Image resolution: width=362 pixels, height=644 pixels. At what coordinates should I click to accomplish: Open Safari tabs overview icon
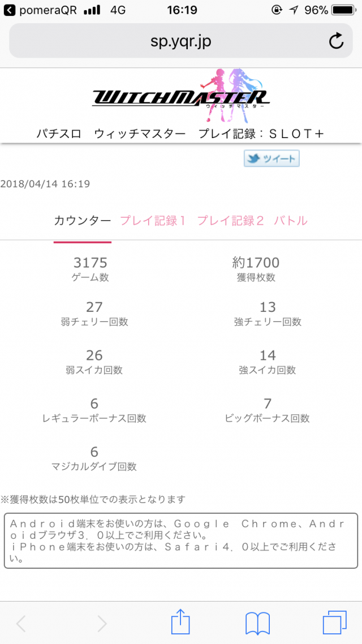click(x=334, y=622)
